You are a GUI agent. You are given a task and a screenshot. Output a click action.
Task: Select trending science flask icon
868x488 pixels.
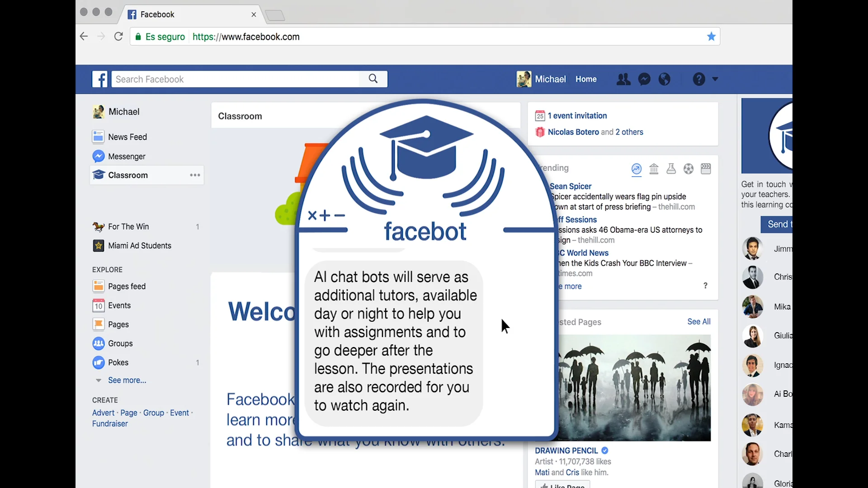click(x=671, y=169)
